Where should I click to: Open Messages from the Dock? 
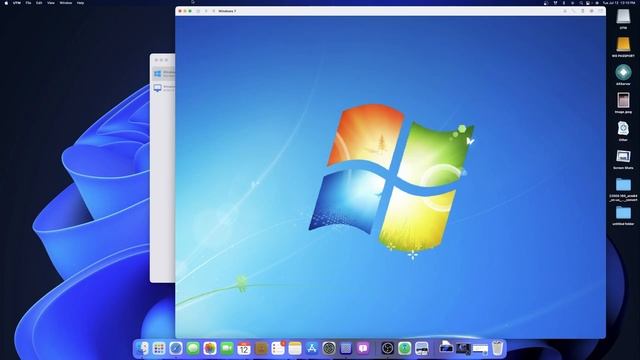tap(193, 348)
